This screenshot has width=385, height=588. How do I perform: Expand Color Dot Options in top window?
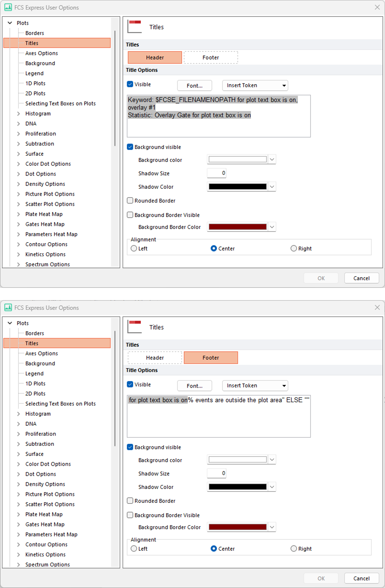19,164
